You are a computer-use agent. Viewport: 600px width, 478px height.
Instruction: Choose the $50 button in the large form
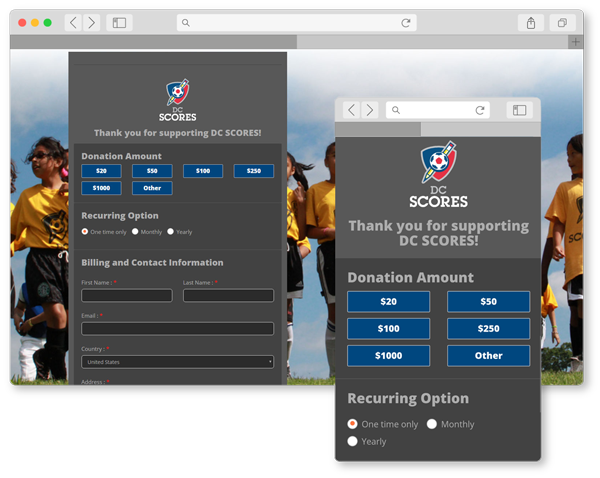coord(152,171)
